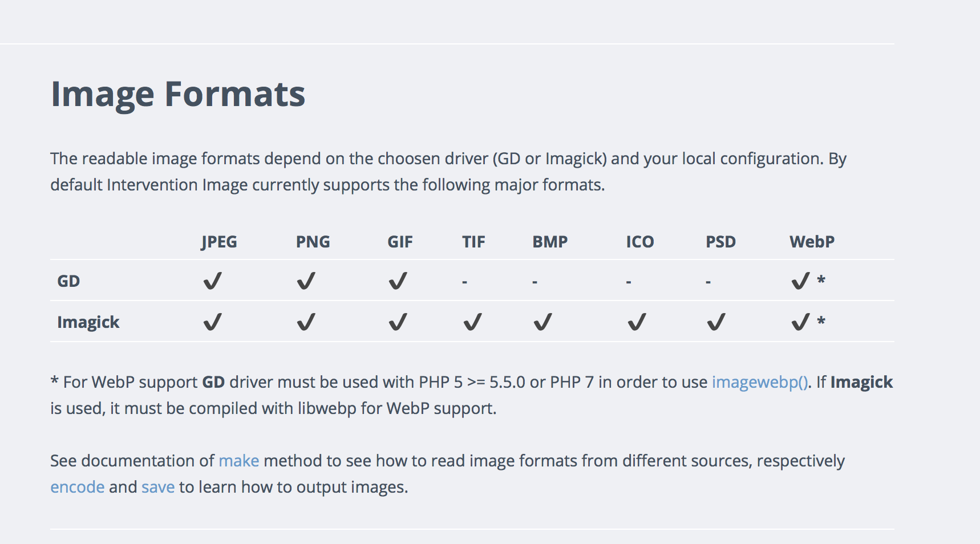
Task: Click the GD row WebP checkmark
Action: (800, 281)
